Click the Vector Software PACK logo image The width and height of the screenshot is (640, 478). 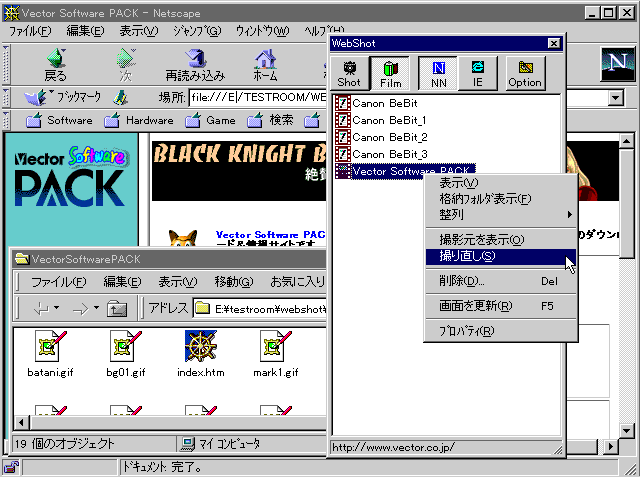(71, 176)
